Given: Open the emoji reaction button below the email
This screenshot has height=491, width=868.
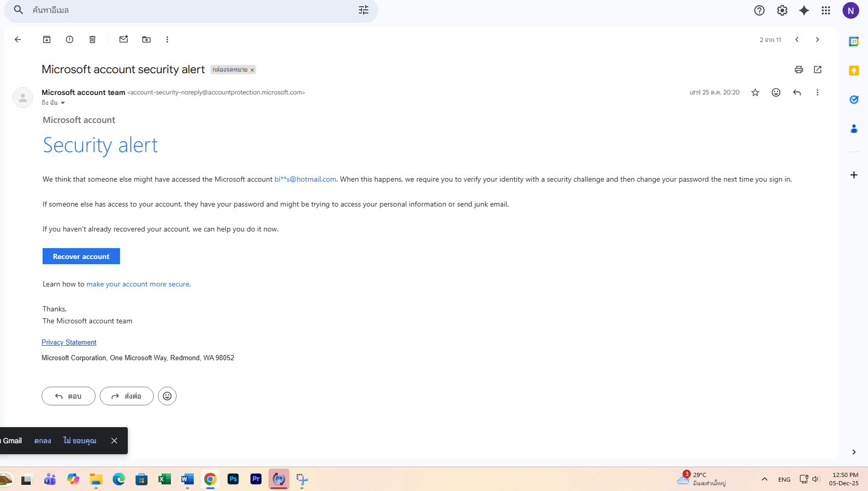Looking at the screenshot, I should (x=167, y=396).
